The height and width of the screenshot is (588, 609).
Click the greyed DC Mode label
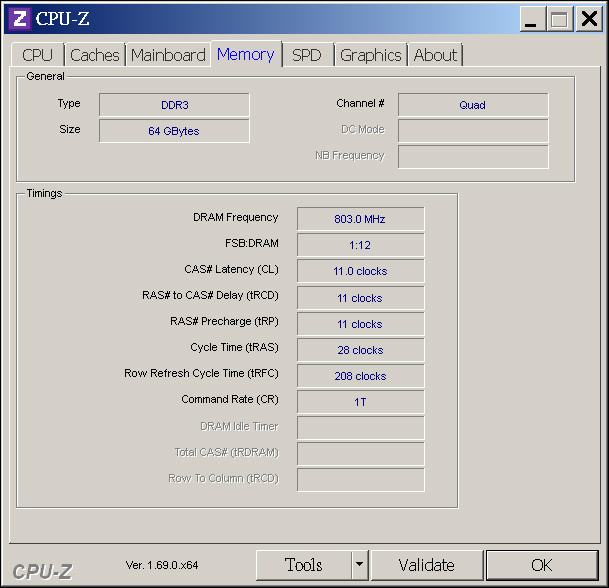tap(363, 129)
